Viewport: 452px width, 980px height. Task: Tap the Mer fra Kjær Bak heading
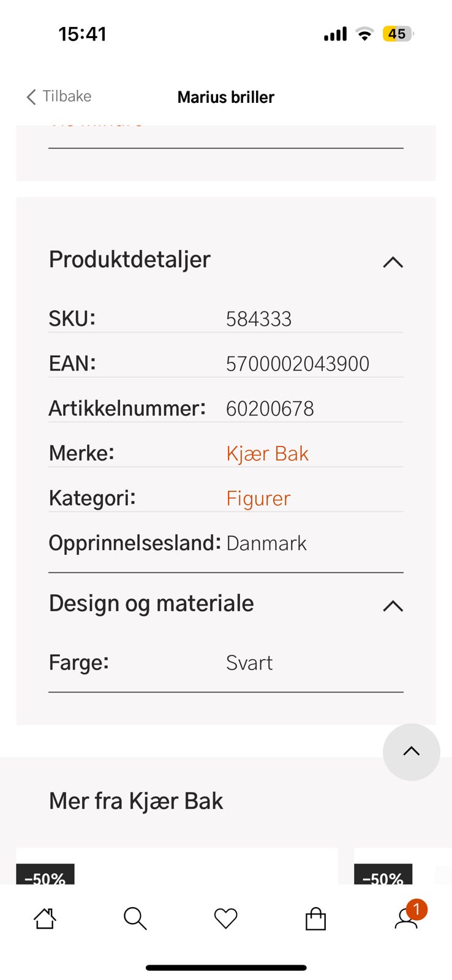pyautogui.click(x=136, y=801)
